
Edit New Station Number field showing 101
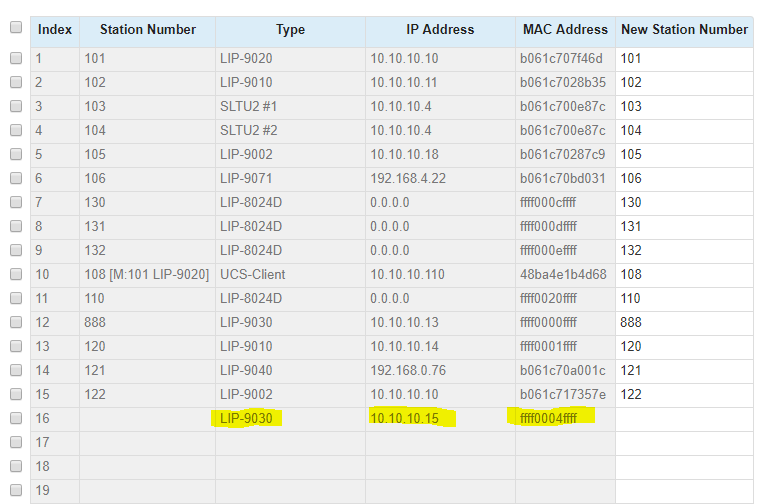[x=684, y=59]
